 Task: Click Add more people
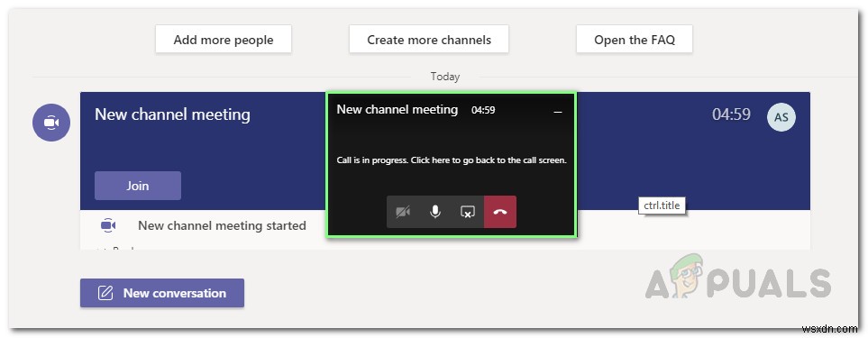click(x=224, y=40)
